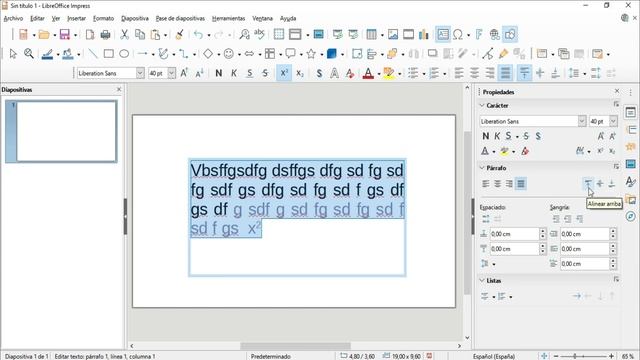Select the Stars and banners shape tool
The height and width of the screenshot is (360, 640).
click(311, 53)
